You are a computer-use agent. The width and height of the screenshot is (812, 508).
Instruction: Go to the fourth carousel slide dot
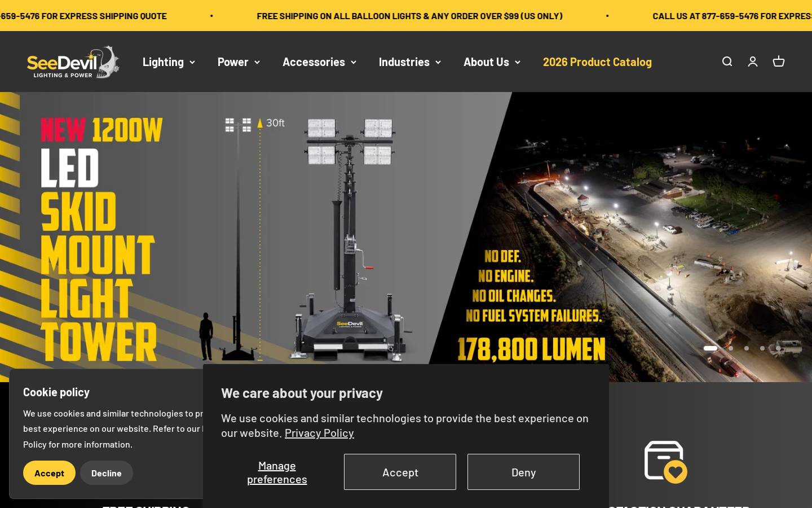(x=762, y=348)
